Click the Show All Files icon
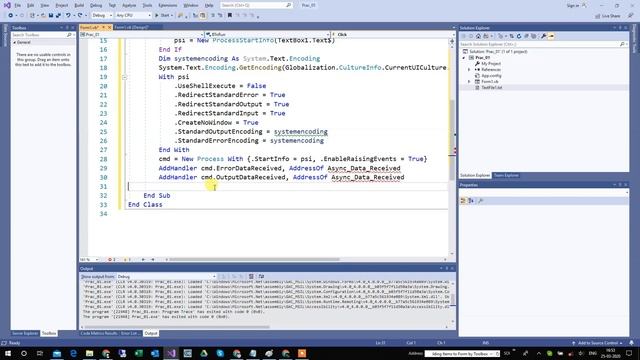The width and height of the screenshot is (640, 360). click(x=533, y=36)
